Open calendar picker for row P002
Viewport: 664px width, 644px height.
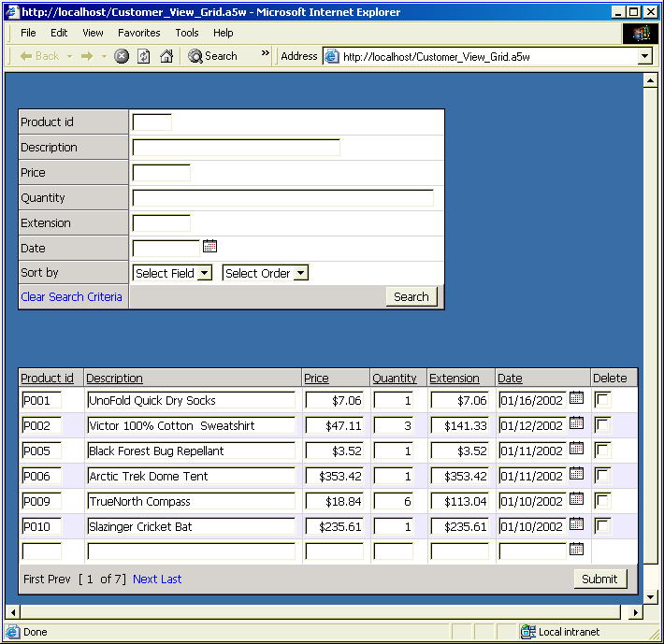[x=576, y=422]
